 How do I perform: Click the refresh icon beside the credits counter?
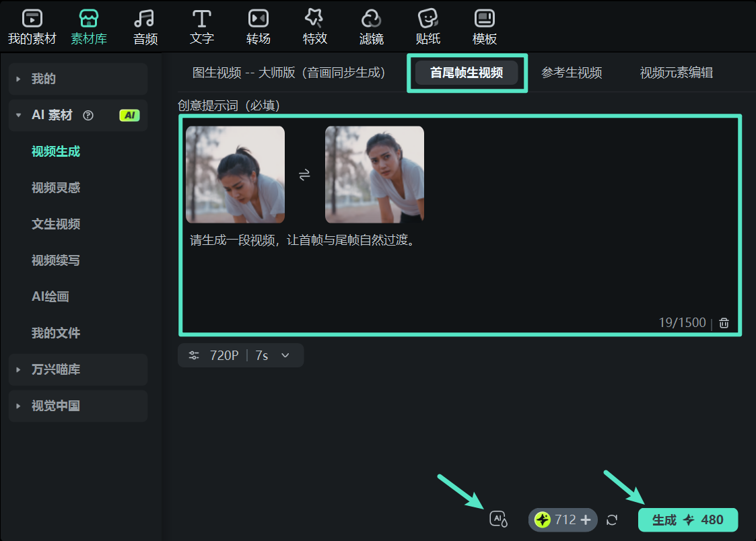click(x=611, y=519)
